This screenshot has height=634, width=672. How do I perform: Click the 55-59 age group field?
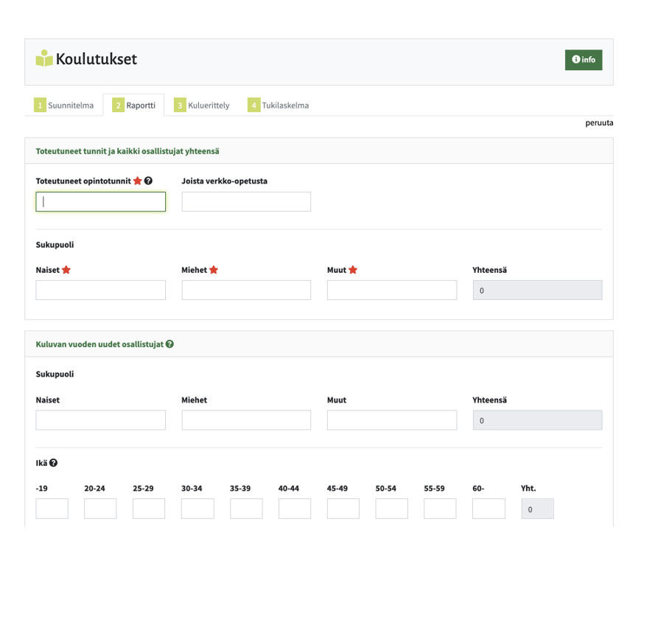pyautogui.click(x=440, y=509)
